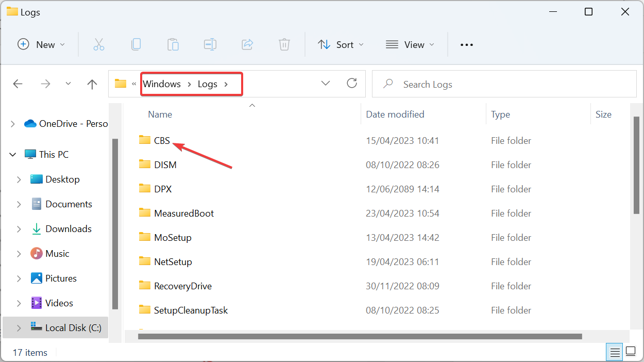Click the RecoveryDrive folder icon
The image size is (644, 362).
144,286
